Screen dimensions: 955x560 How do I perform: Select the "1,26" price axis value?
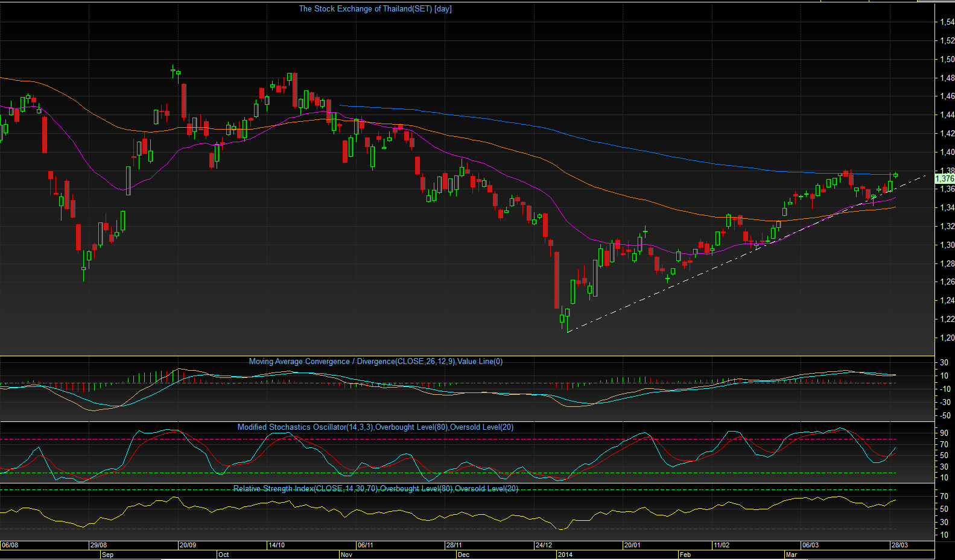point(947,282)
